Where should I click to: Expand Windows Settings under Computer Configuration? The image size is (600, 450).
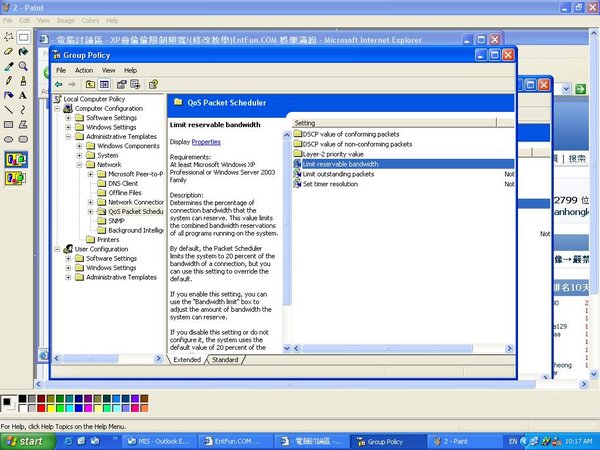pos(68,127)
